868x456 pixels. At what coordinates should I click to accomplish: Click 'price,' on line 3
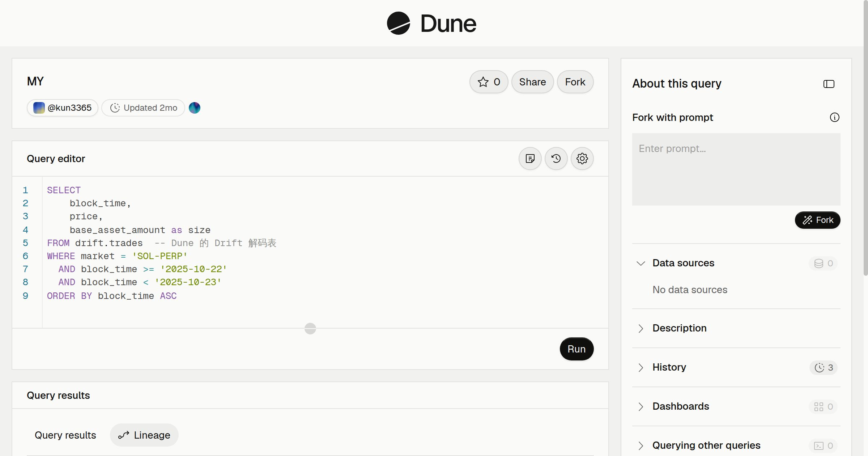[x=86, y=216]
